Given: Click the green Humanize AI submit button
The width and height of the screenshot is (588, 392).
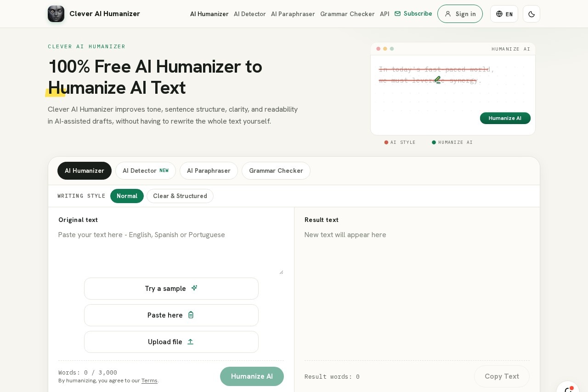Looking at the screenshot, I should 252,376.
